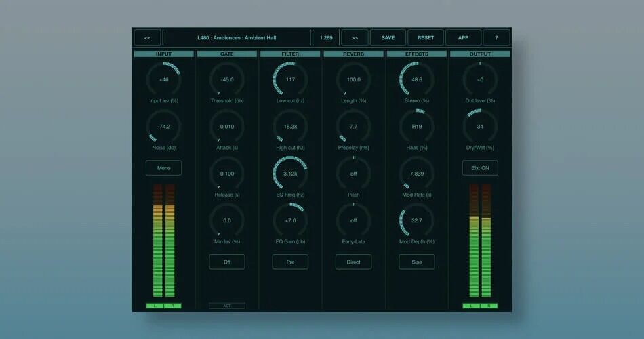This screenshot has height=339, width=644.
Task: Click the Stereo (%) knob
Action: (416, 79)
